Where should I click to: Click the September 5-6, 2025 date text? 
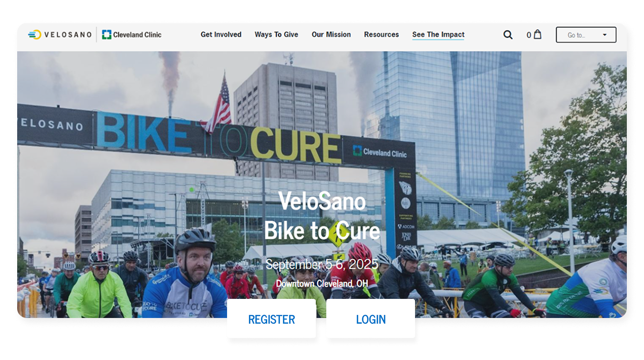pyautogui.click(x=322, y=264)
